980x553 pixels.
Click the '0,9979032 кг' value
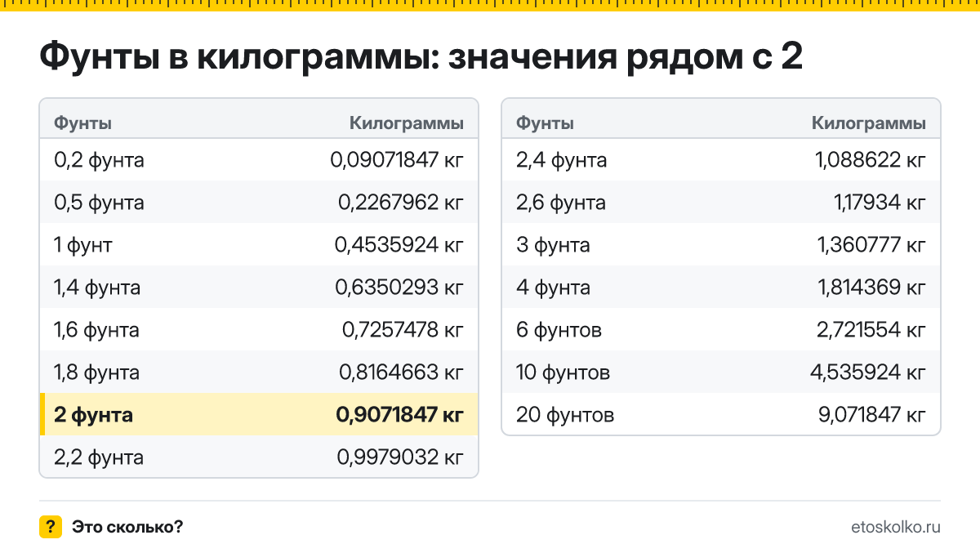(400, 457)
